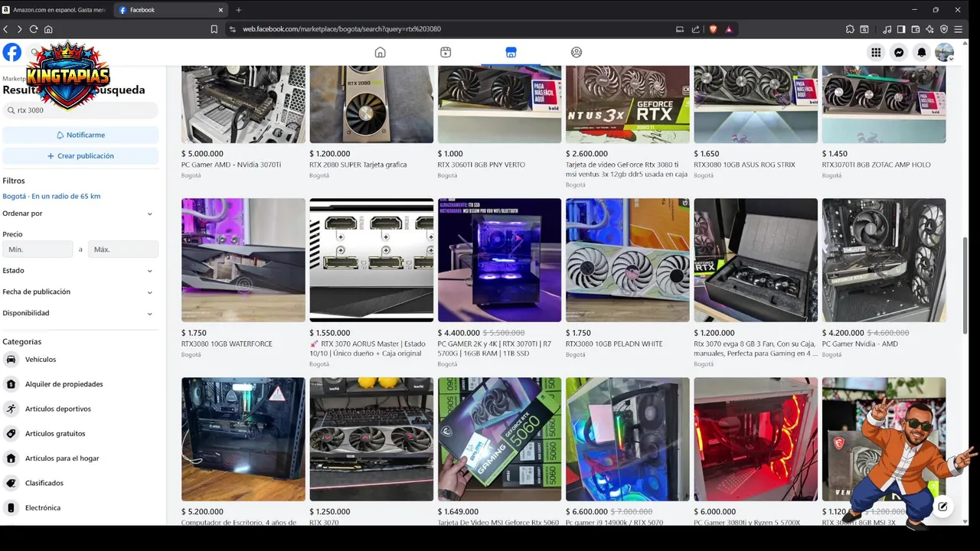This screenshot has height=551, width=980.
Task: Click the address bar URL
Action: [x=341, y=29]
